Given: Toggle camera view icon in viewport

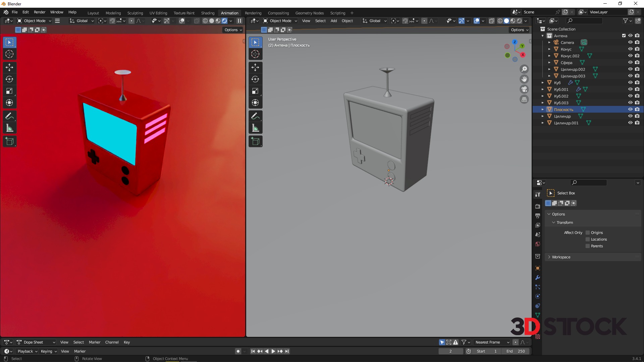Looking at the screenshot, I should [x=524, y=89].
